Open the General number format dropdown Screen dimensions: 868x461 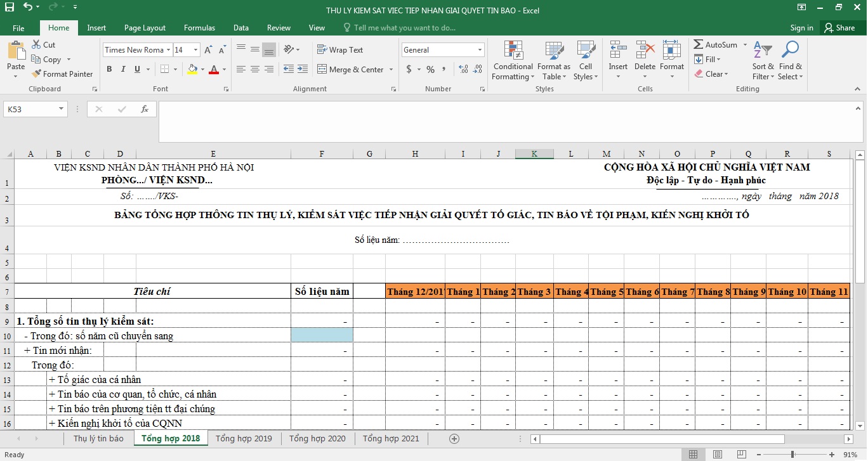point(480,50)
